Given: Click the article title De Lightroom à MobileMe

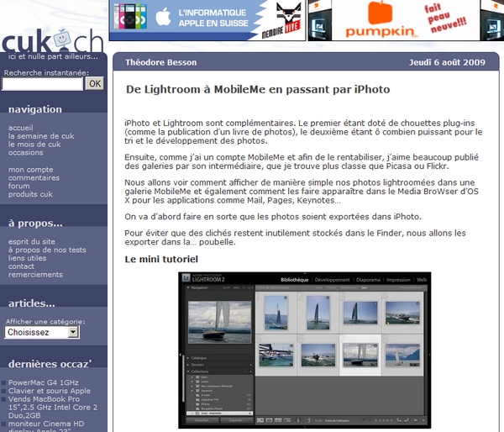Looking at the screenshot, I should [x=258, y=89].
